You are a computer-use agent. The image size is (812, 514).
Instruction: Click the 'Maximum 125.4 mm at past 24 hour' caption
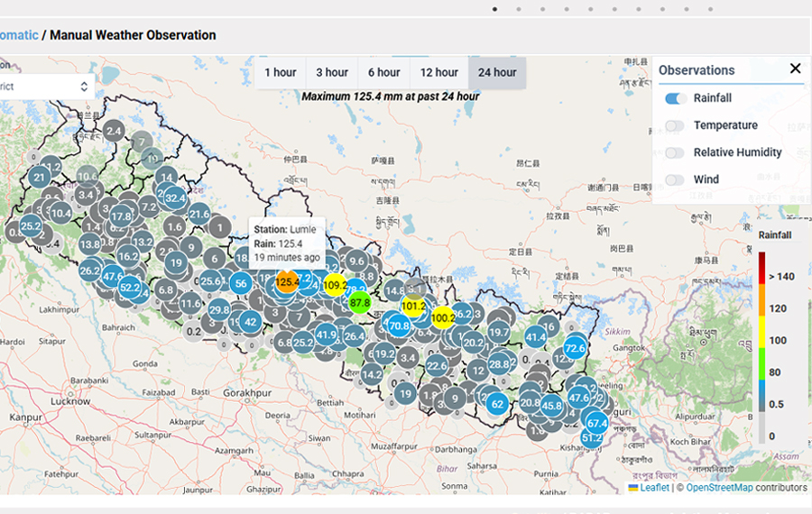pyautogui.click(x=391, y=96)
